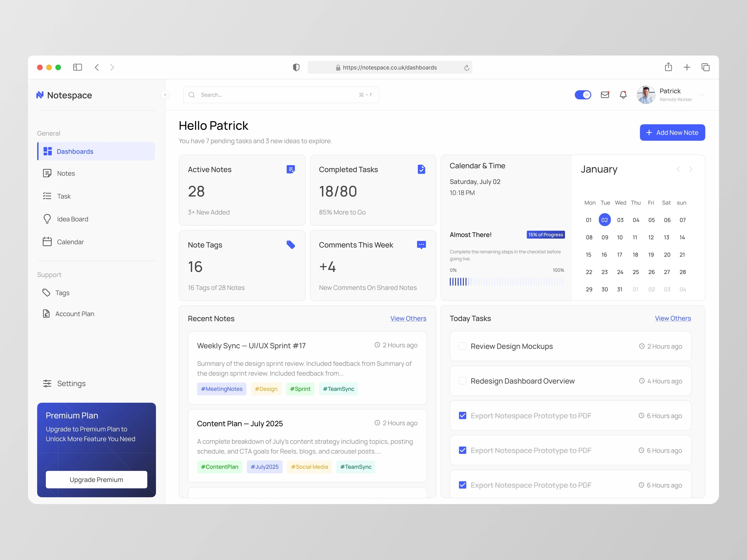Click the Note Tags tag icon
The height and width of the screenshot is (560, 747).
coord(290,245)
